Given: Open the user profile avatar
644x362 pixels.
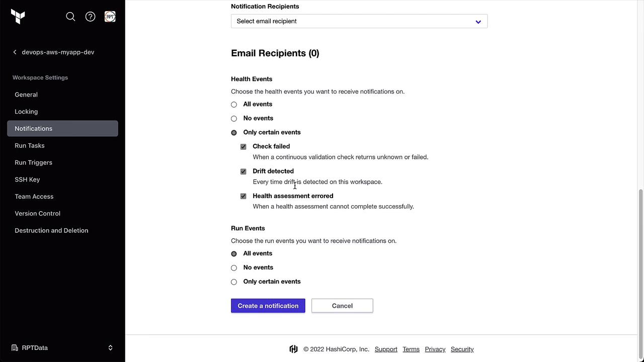Looking at the screenshot, I should (x=110, y=17).
